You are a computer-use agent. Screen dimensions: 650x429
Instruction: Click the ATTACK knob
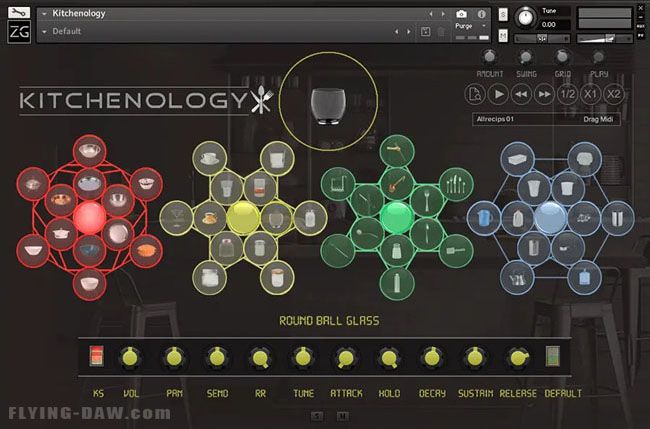tap(346, 358)
